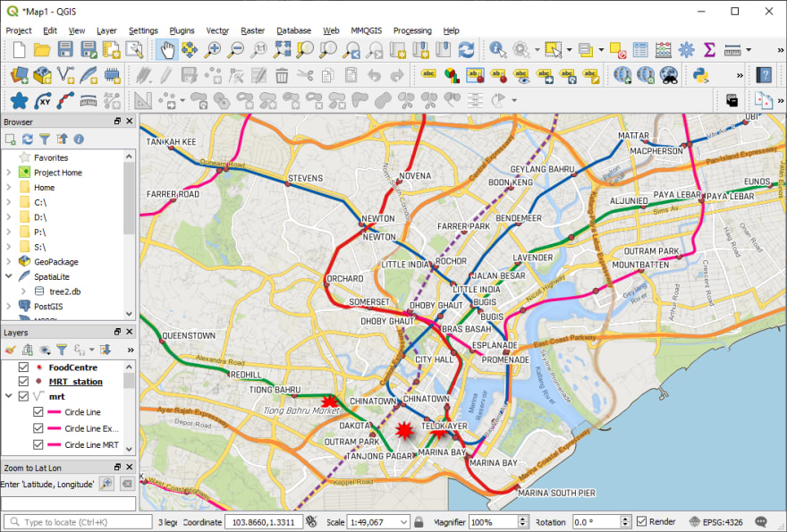Open the MMQGIS menu
The image size is (787, 532).
[367, 30]
